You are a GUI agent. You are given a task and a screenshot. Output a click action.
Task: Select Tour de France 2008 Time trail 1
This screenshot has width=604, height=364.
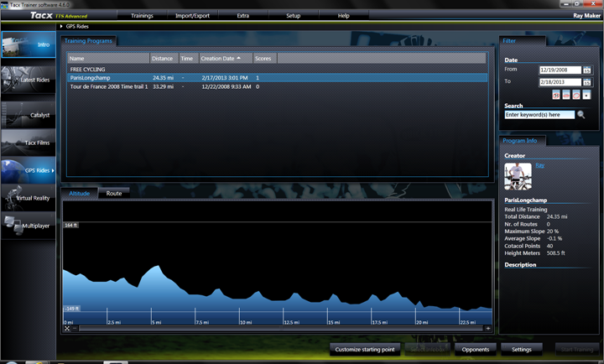278,86
